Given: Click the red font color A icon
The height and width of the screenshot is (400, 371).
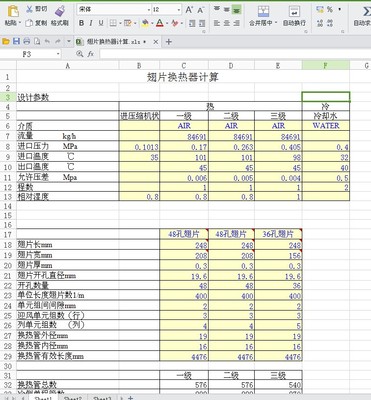Looking at the screenshot, I should point(160,23).
